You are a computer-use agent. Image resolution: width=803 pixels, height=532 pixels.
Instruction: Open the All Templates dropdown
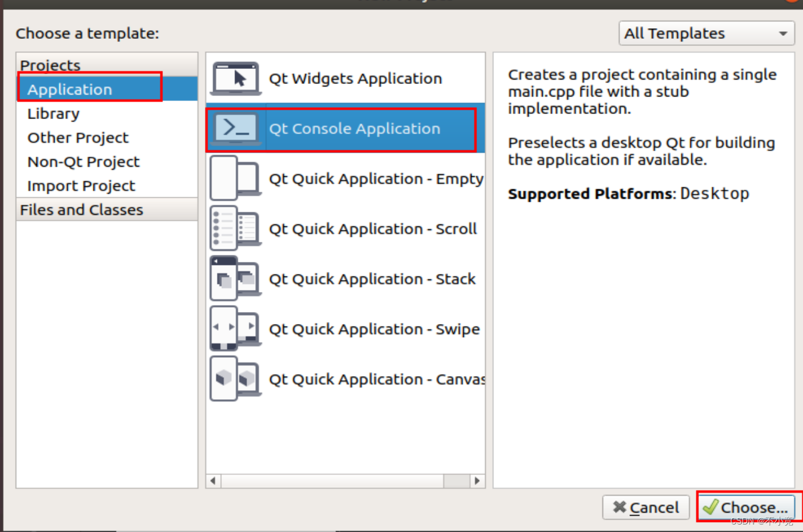706,33
